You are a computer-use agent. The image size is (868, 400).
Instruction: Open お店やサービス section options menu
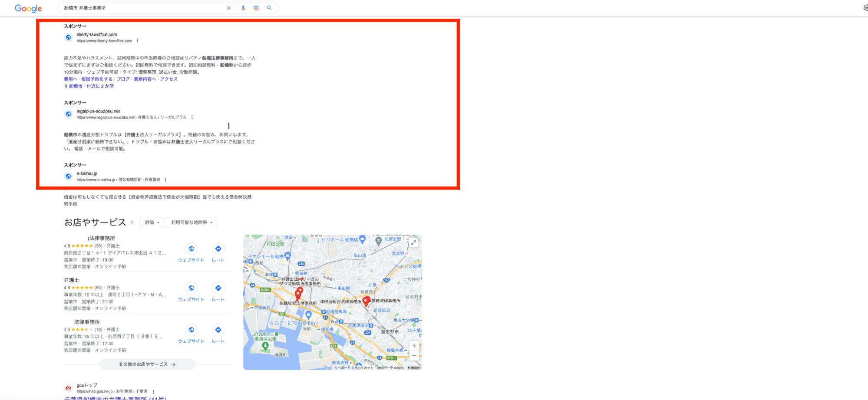[x=132, y=223]
